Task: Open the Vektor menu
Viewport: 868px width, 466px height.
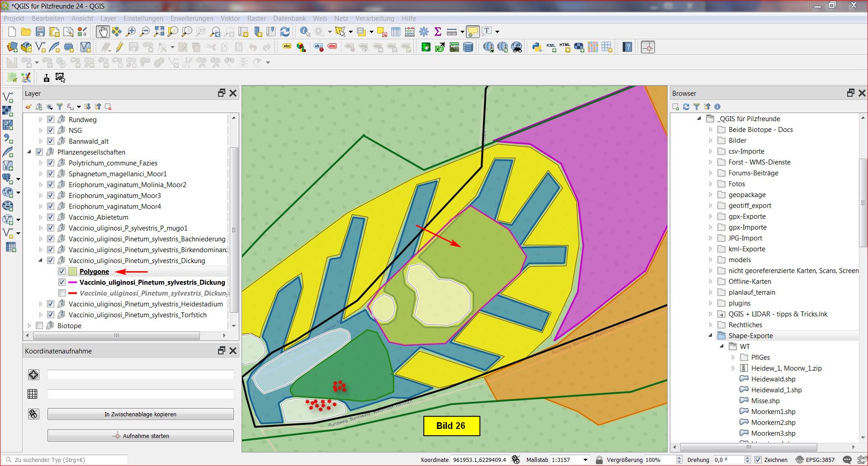Action: (230, 19)
